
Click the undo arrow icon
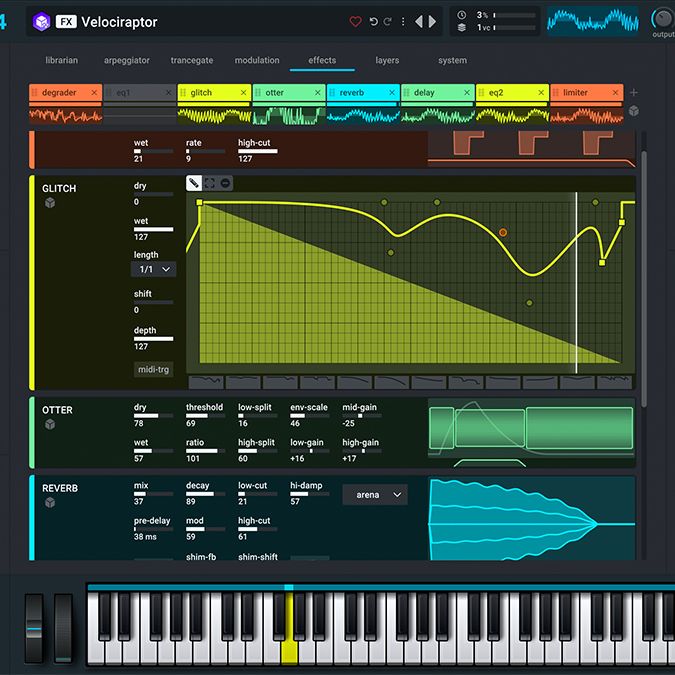coord(374,22)
